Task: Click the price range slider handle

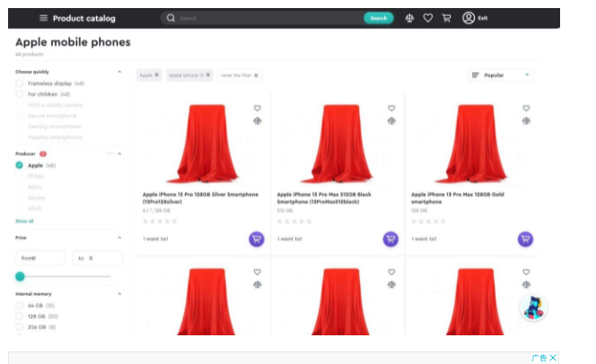Action: [20, 276]
